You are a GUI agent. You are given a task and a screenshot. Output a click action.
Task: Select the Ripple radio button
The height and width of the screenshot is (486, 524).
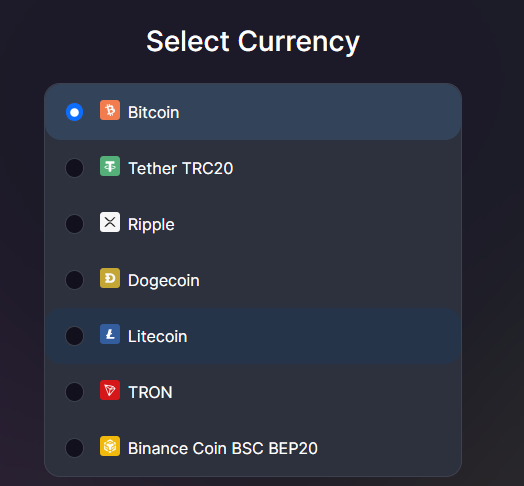coord(75,224)
